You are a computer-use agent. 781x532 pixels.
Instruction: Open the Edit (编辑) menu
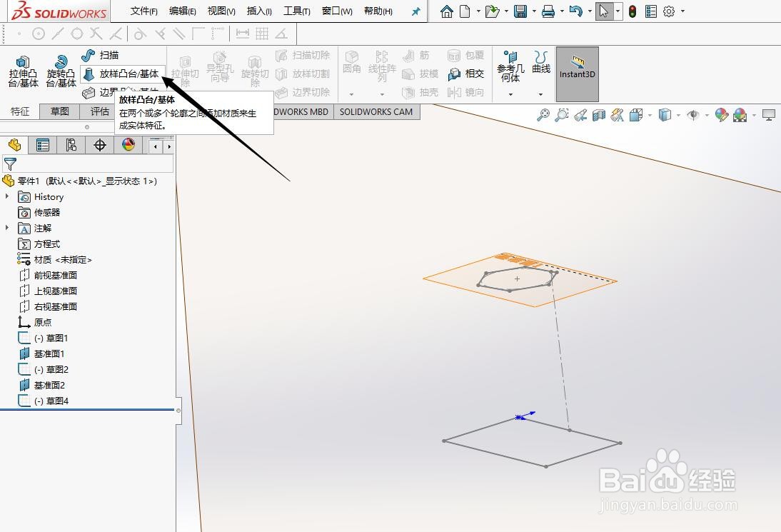click(x=182, y=11)
